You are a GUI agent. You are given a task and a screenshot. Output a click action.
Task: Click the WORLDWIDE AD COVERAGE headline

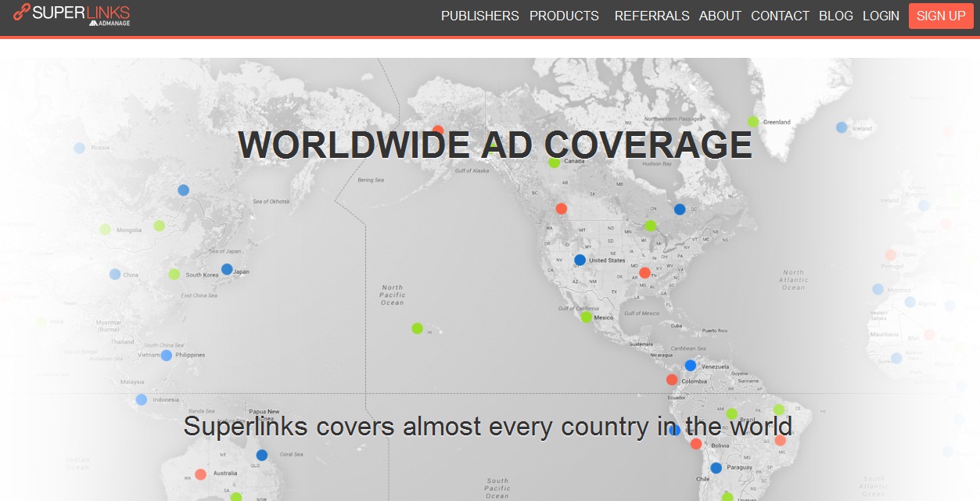(495, 145)
